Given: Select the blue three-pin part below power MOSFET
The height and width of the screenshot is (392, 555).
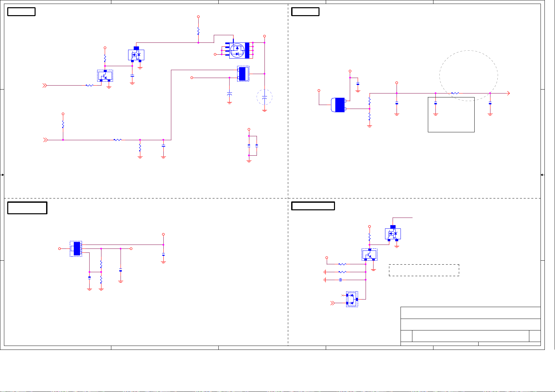Looking at the screenshot, I should [x=243, y=74].
